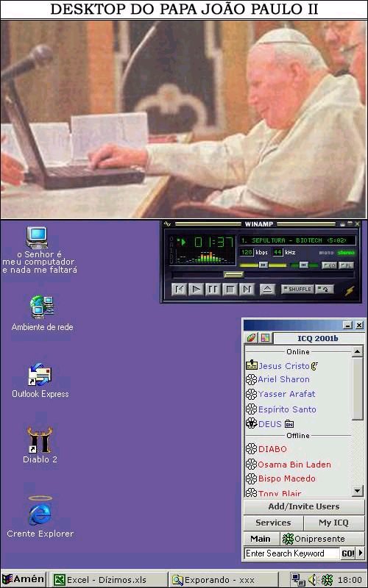Stop the Winamp playback
Image resolution: width=368 pixels, height=588 pixels.
[x=230, y=290]
